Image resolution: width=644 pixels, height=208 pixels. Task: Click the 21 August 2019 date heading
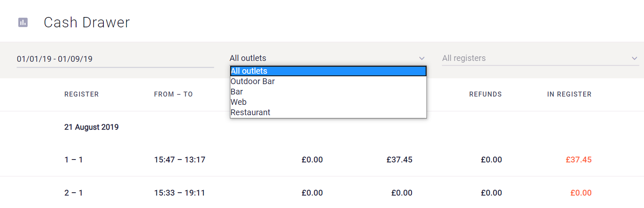point(91,127)
